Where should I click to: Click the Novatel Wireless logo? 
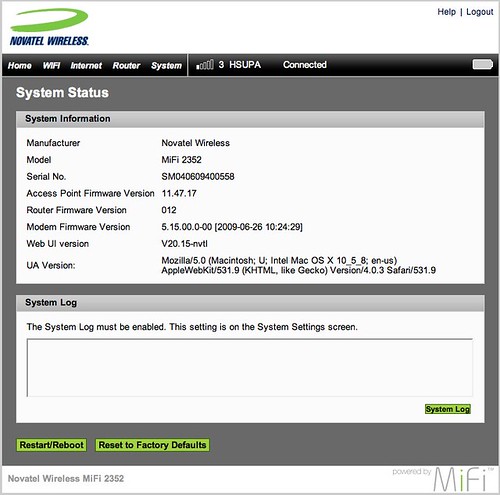(49, 27)
